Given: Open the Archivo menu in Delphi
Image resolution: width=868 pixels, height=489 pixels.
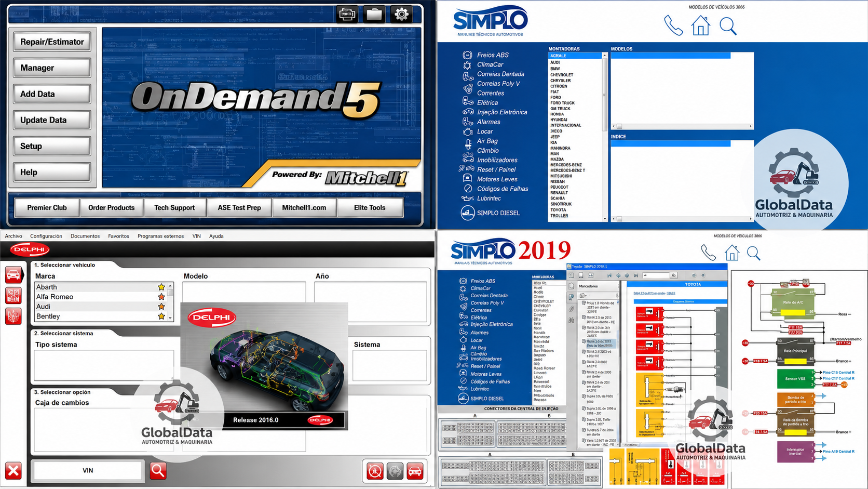Looking at the screenshot, I should (13, 236).
